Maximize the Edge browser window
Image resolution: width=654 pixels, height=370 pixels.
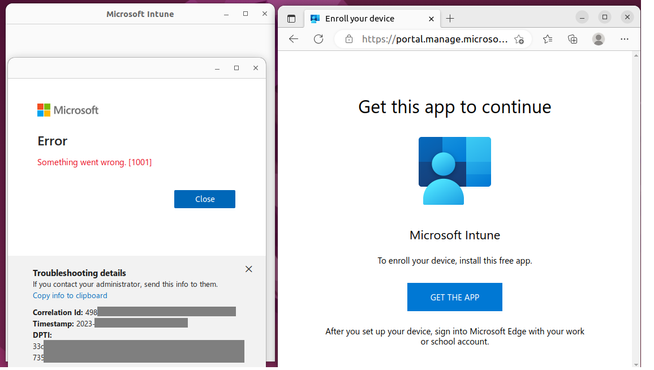click(604, 17)
